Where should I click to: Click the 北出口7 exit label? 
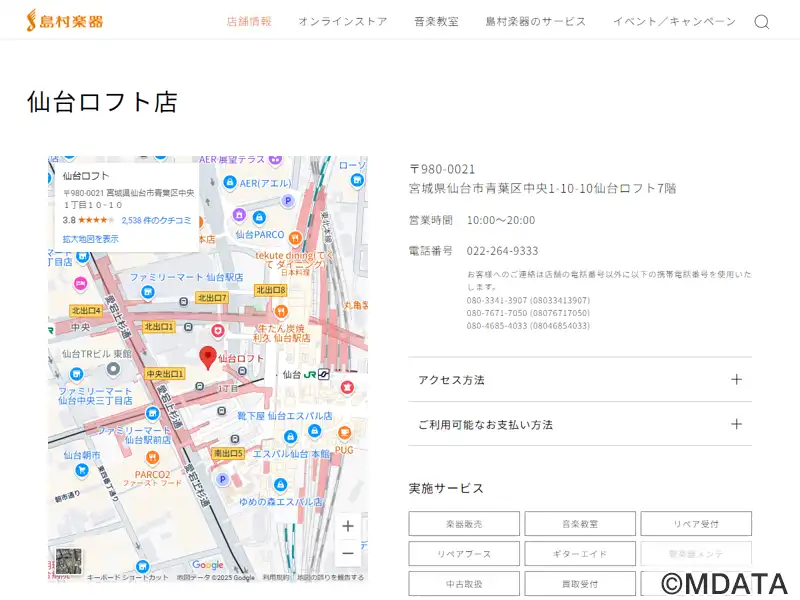tap(212, 297)
